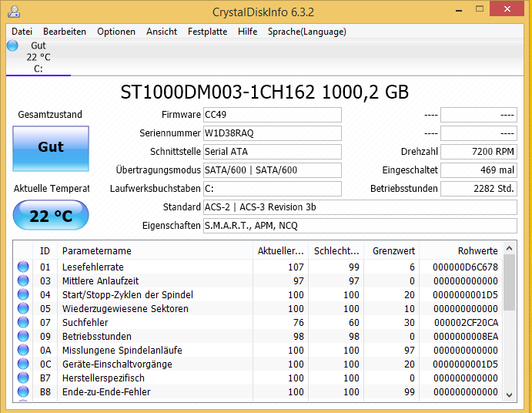The image size is (532, 413).
Task: Click the ID column header
Action: [45, 250]
